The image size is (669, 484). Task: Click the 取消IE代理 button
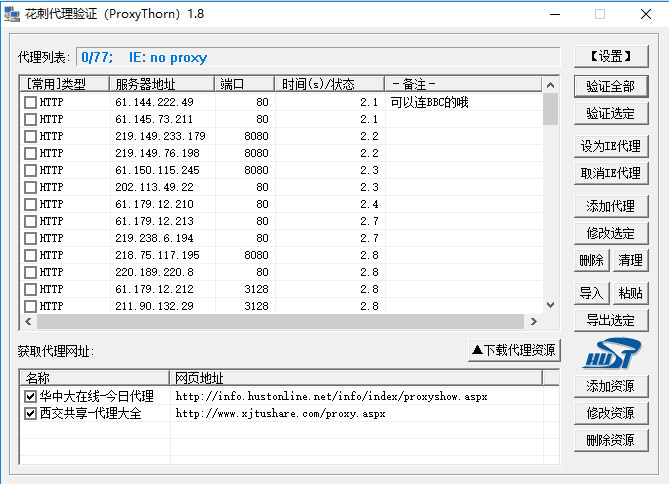pos(610,173)
